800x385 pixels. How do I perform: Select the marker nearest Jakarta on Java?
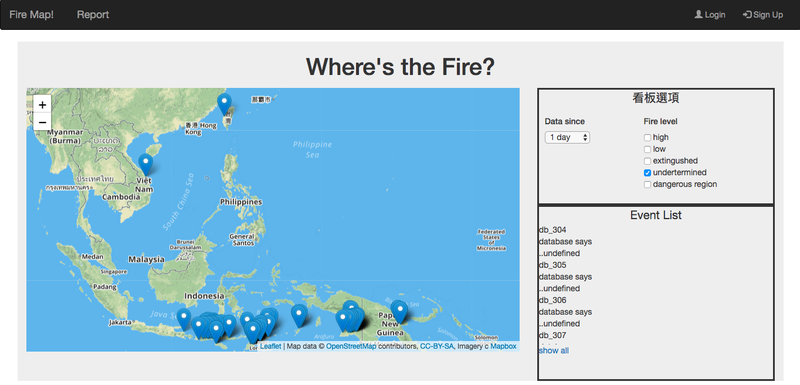184,319
